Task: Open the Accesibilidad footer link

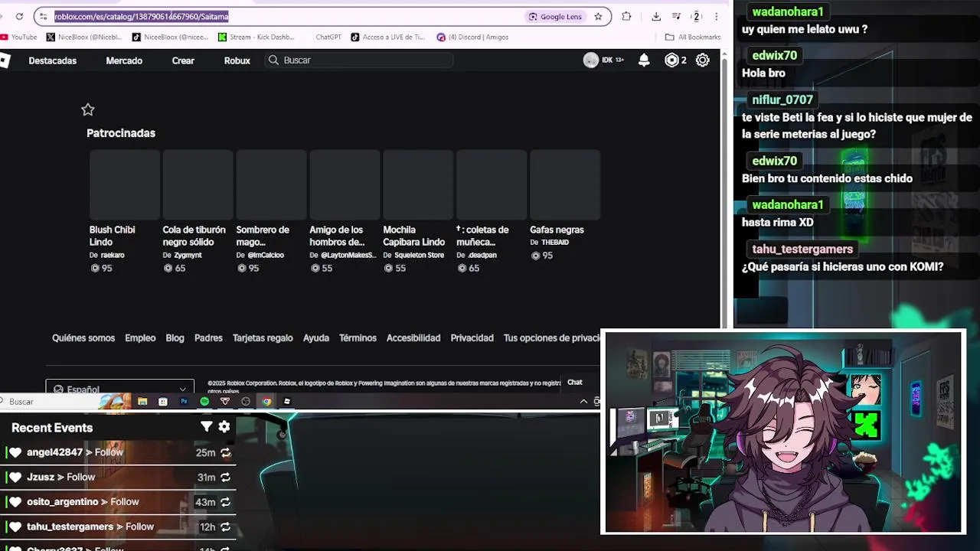Action: click(x=413, y=337)
